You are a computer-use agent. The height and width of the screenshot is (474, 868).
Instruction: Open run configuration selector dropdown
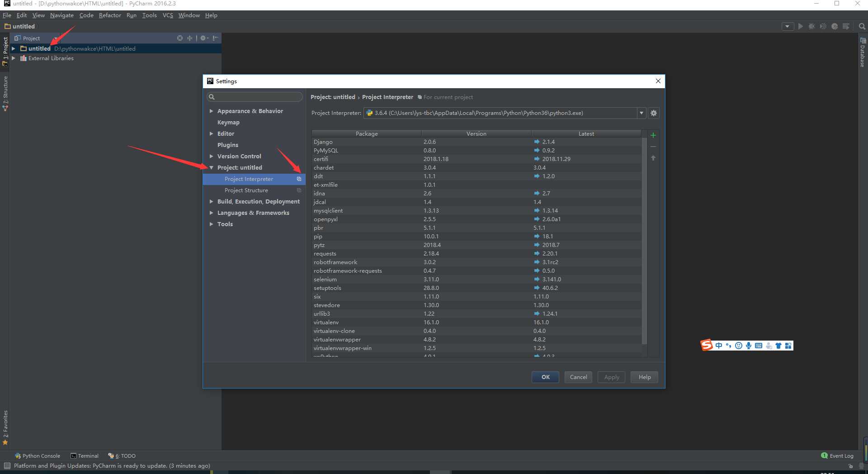(x=788, y=26)
